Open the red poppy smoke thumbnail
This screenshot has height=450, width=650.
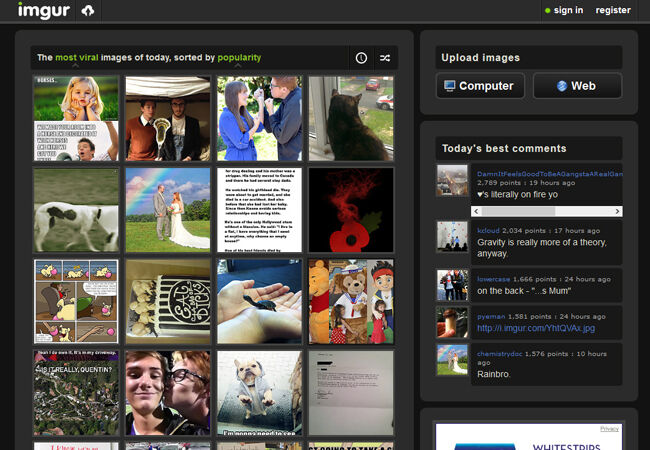(x=351, y=210)
